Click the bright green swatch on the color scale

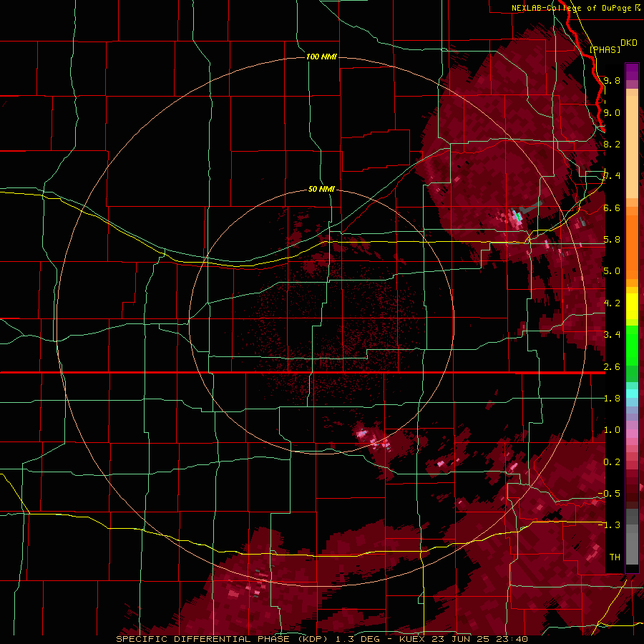pyautogui.click(x=632, y=345)
